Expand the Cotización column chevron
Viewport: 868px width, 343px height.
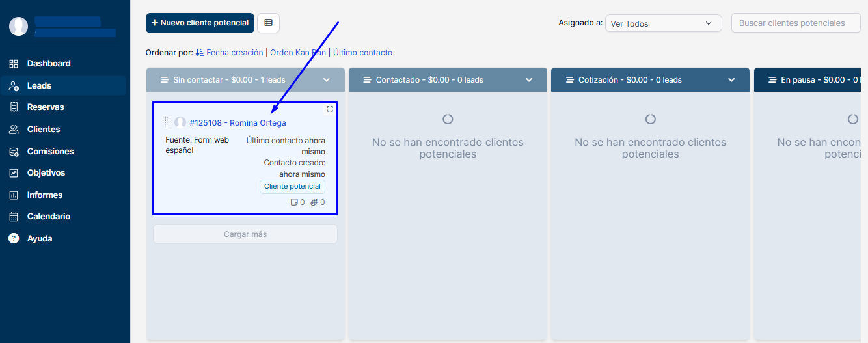731,80
